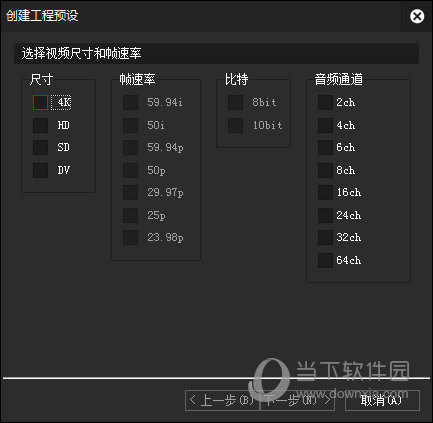
Task: Go back with the 上一步(B) button
Action: pos(222,400)
